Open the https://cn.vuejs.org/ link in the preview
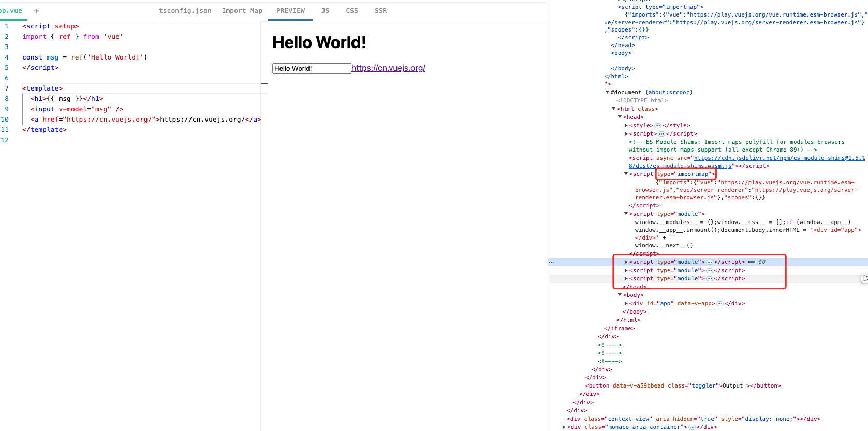Viewport: 868px width, 431px height. coord(388,68)
